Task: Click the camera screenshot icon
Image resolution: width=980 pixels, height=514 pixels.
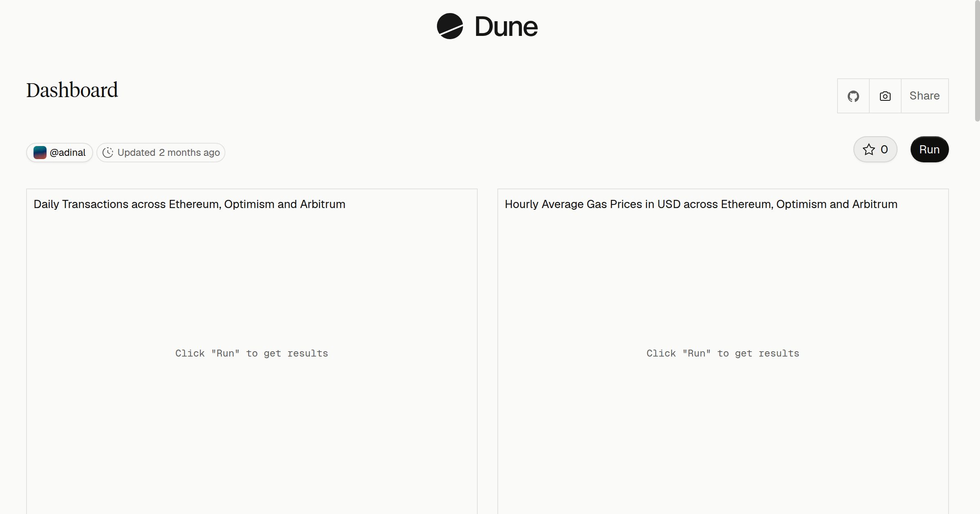Action: [885, 96]
